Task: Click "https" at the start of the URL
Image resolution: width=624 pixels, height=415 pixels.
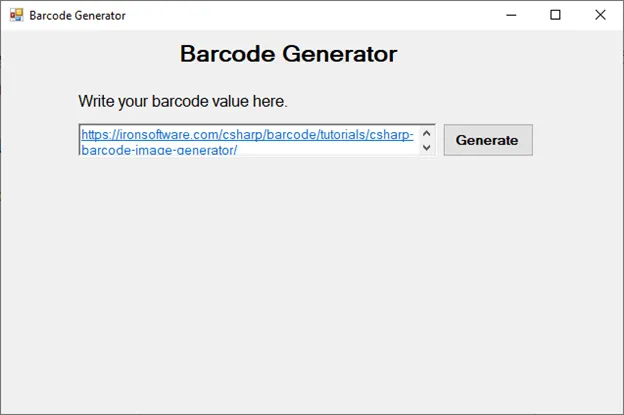Action: click(95, 135)
